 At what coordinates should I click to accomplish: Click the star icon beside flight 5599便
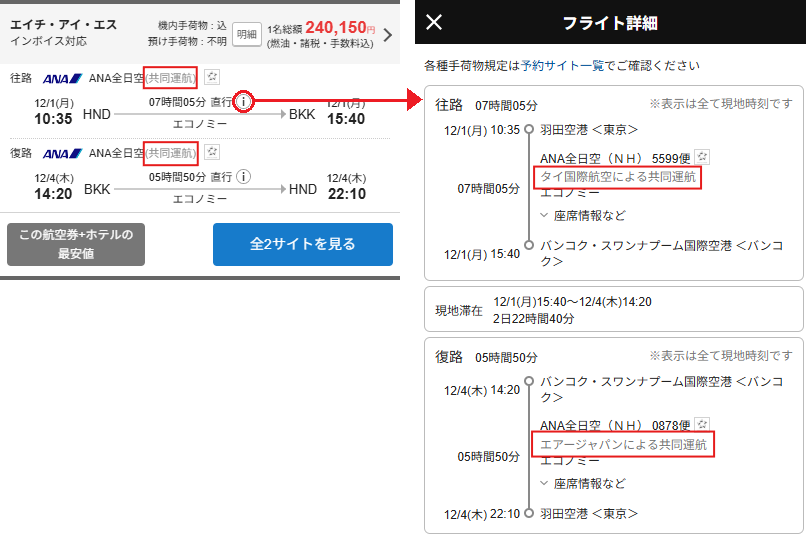point(703,157)
